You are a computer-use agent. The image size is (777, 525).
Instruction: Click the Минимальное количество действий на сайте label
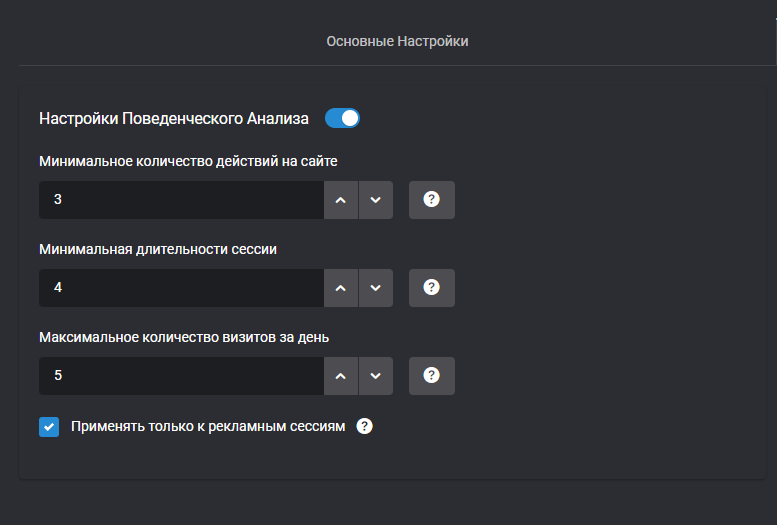coord(188,162)
